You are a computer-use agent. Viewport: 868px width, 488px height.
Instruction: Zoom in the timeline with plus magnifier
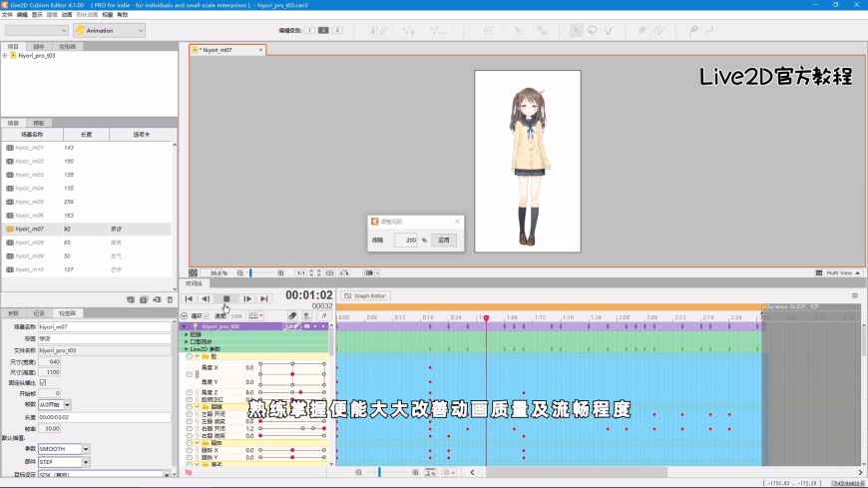tap(415, 472)
